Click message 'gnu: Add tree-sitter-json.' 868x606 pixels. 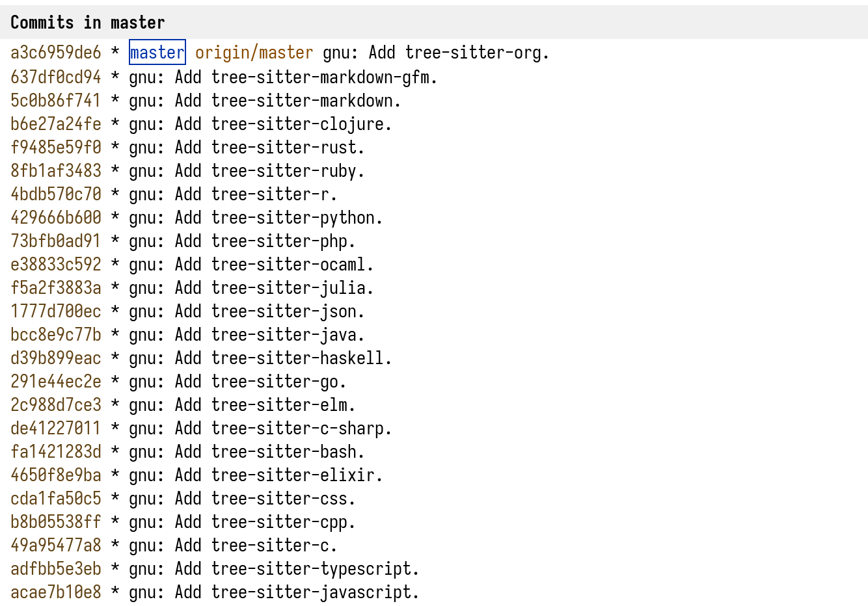[247, 311]
